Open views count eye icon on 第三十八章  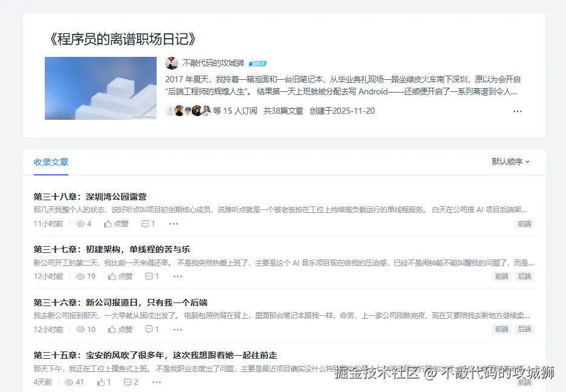(82, 223)
